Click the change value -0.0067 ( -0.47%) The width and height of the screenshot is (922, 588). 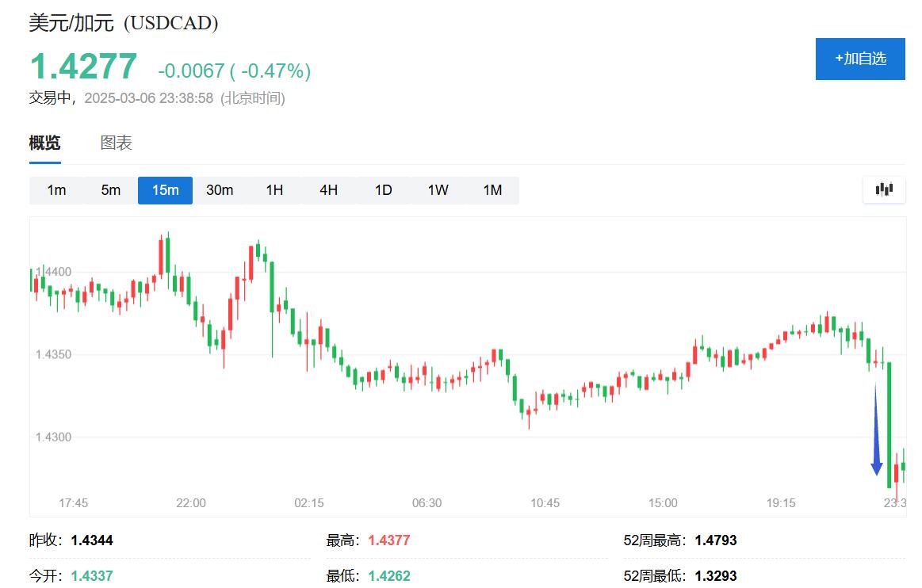pos(234,71)
